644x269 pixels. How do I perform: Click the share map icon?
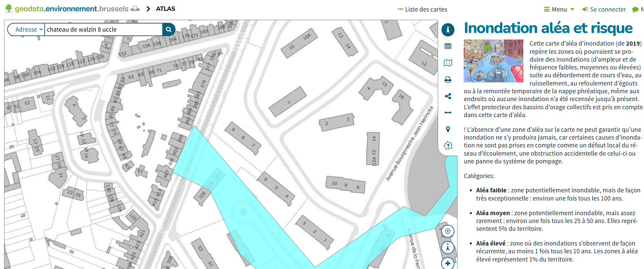click(x=448, y=96)
